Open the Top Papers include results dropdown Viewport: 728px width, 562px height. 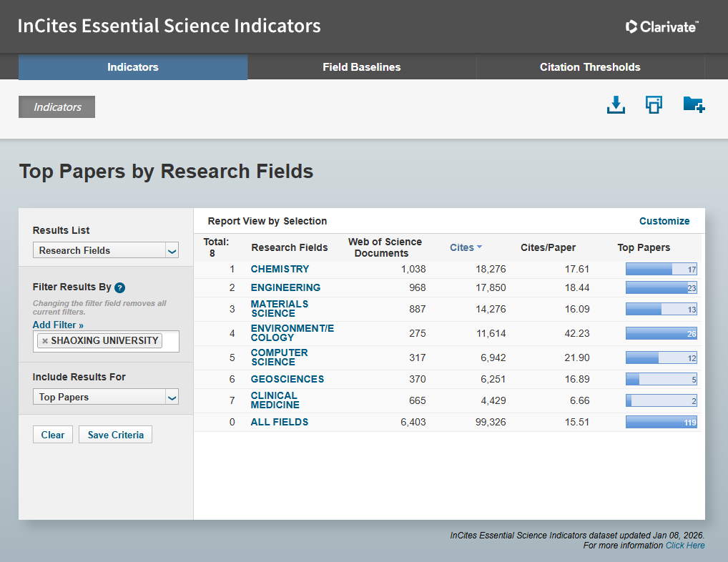point(106,397)
